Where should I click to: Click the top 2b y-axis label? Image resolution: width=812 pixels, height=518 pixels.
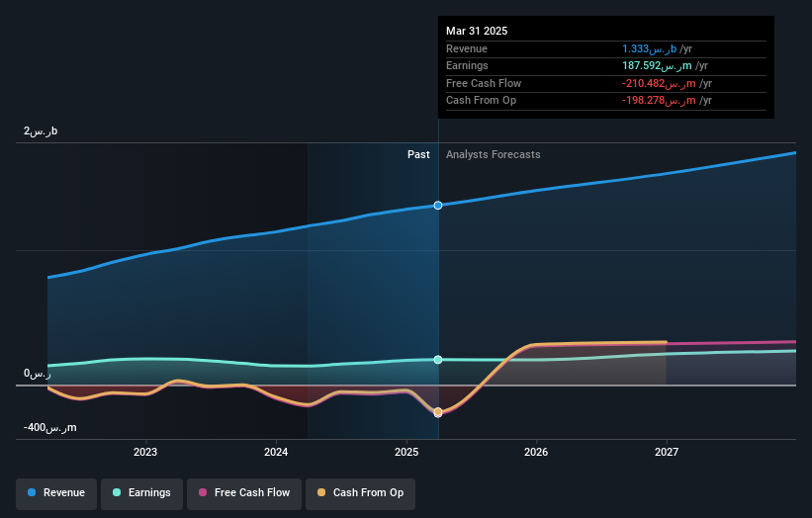pyautogui.click(x=41, y=130)
